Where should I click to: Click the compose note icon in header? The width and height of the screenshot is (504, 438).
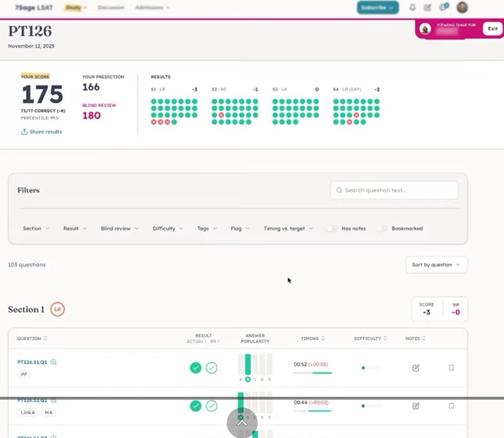(427, 7)
